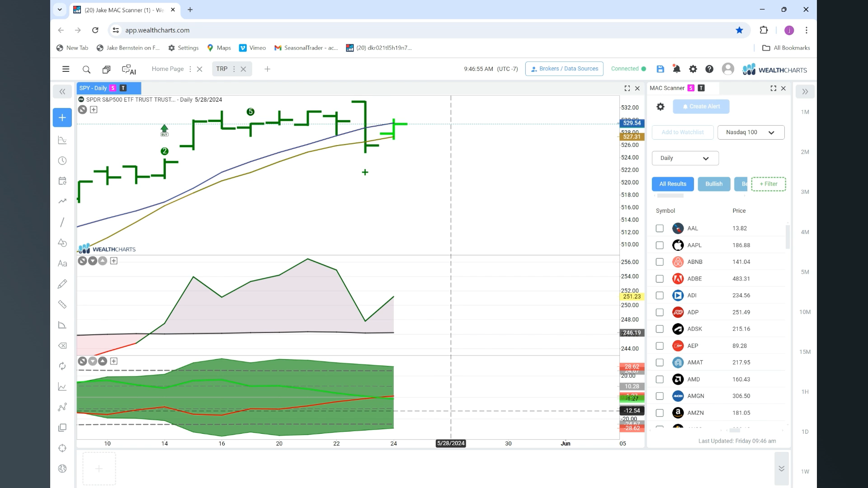
Task: Click the empty add-panel placeholder below chart
Action: 99,469
